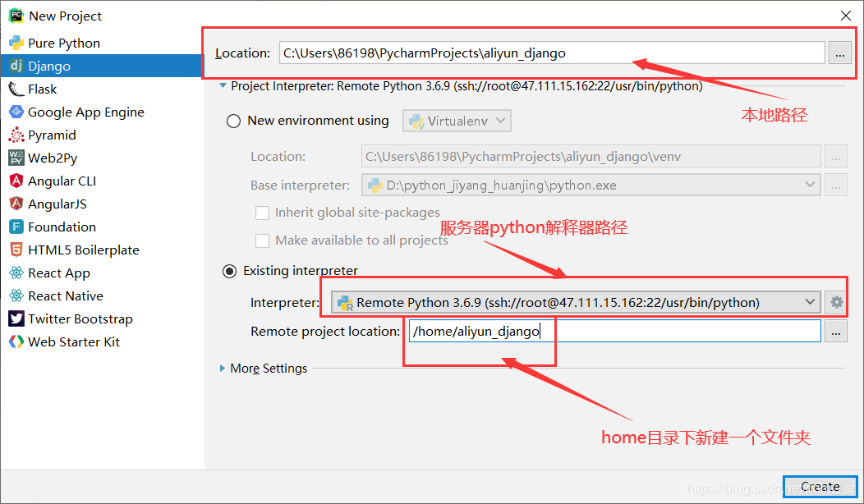This screenshot has width=864, height=504.
Task: Select Twitter Bootstrap label in project list
Action: pos(80,319)
